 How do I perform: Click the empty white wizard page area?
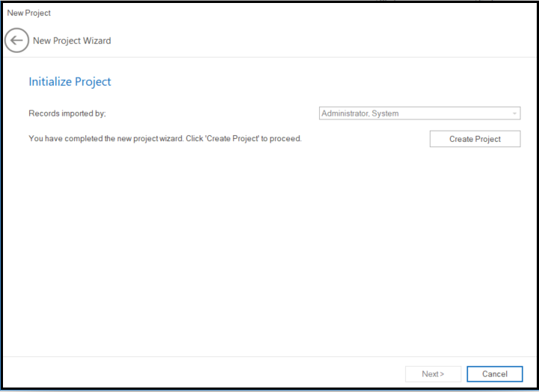(x=269, y=254)
